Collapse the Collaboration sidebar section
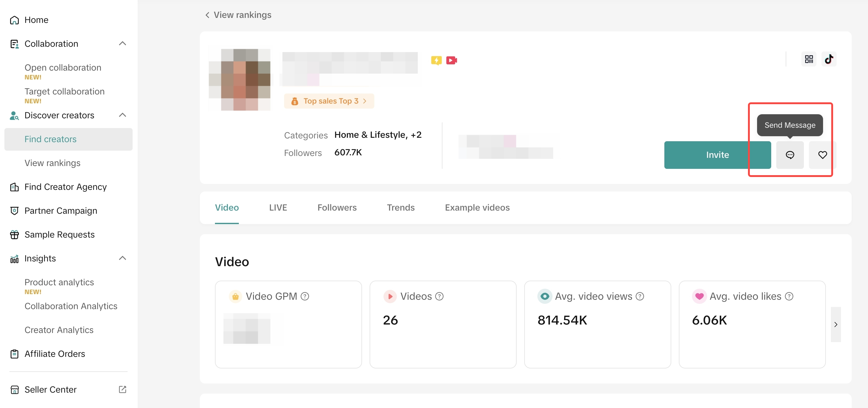 tap(122, 43)
